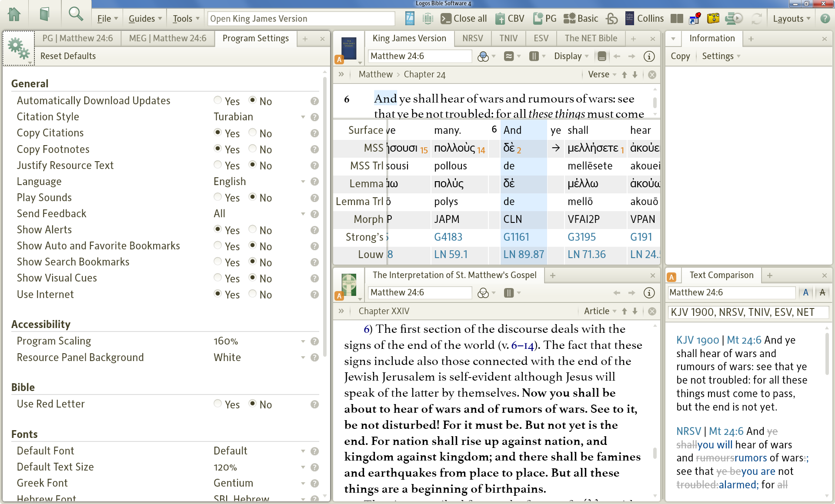Open Greek Font Gentium dropdown

259,483
